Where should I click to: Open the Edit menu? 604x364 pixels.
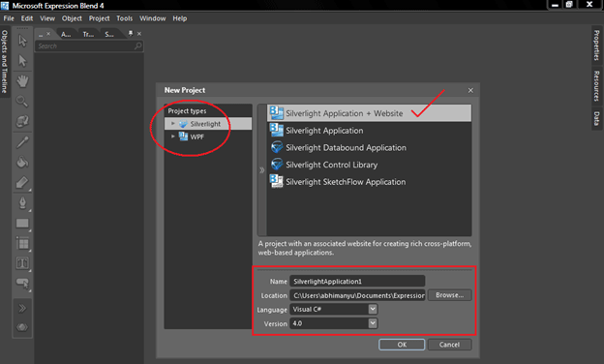pos(27,18)
